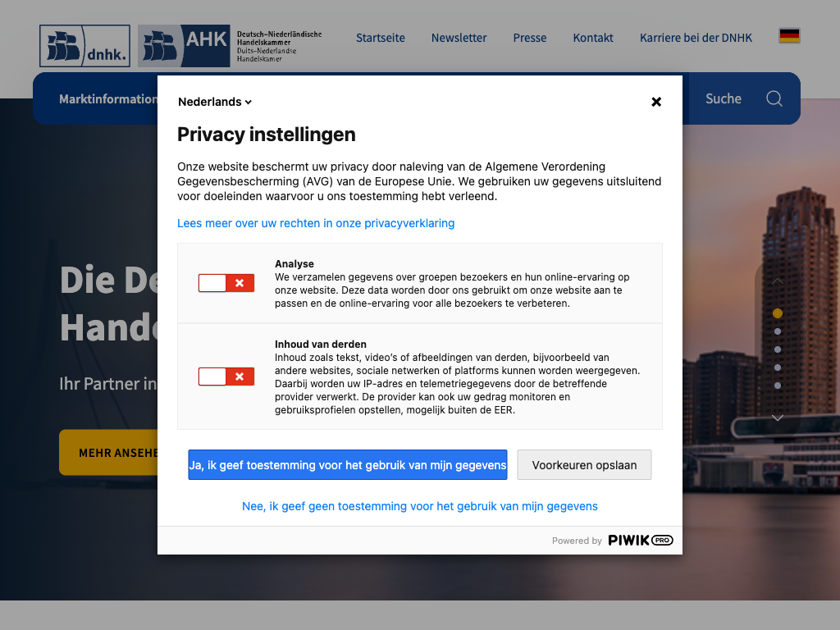Click the German flag language icon

tap(789, 36)
